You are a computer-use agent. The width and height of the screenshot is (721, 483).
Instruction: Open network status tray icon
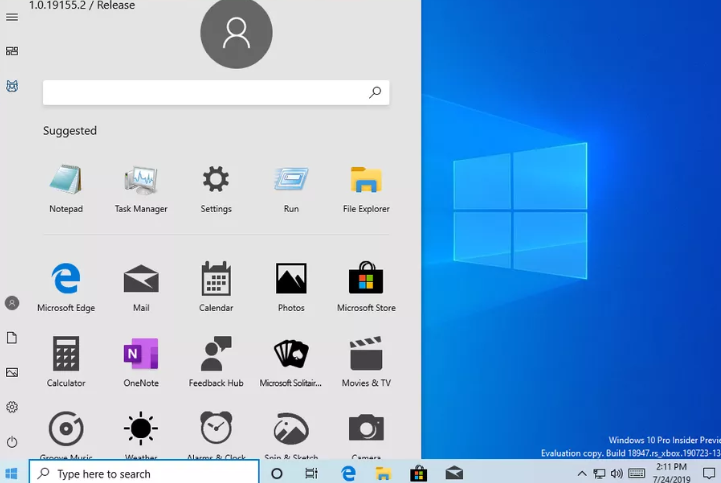tap(599, 473)
